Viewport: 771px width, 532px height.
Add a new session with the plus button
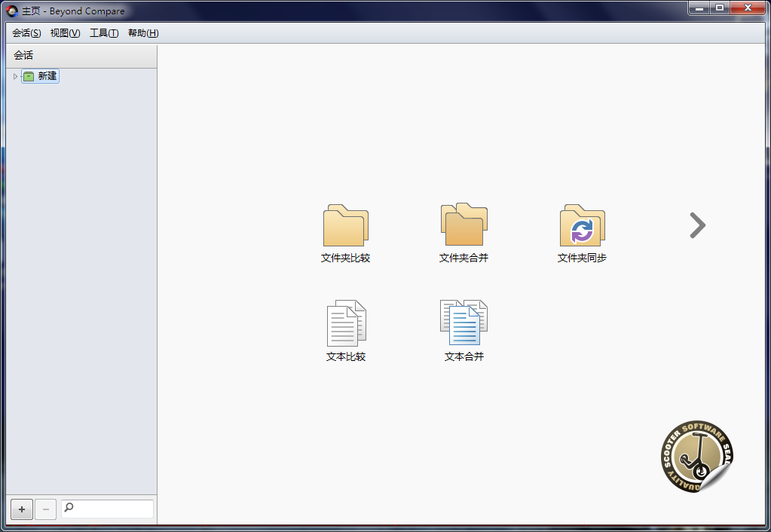22,509
